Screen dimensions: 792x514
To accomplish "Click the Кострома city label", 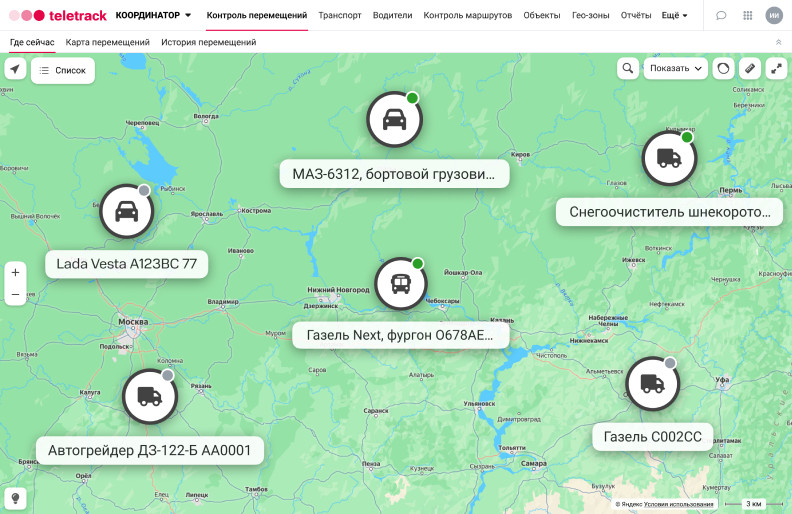I will tap(256, 211).
